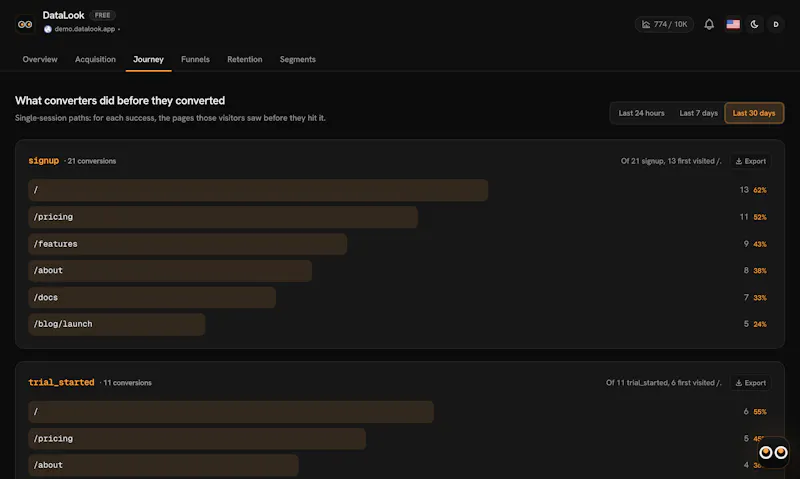Click the /about bar in trial_started card

click(x=163, y=465)
